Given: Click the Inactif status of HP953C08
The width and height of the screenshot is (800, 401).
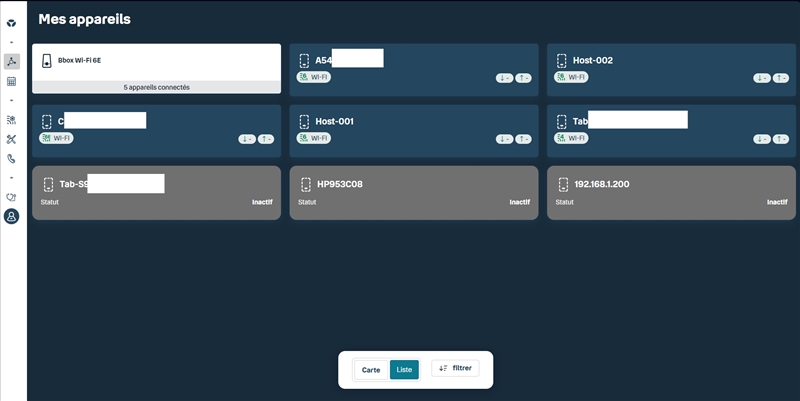Looking at the screenshot, I should (519, 202).
